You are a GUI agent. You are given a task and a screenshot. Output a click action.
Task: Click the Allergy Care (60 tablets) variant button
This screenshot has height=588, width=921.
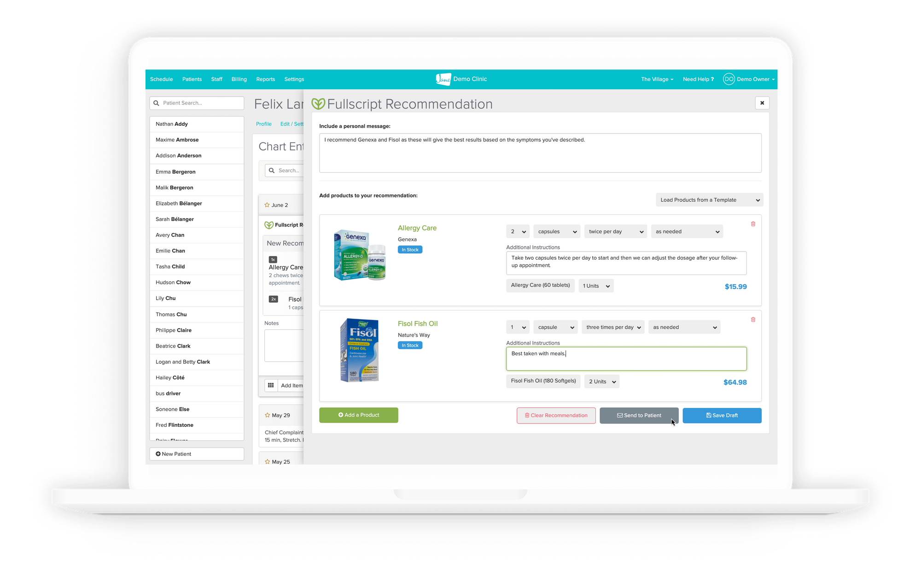(x=540, y=285)
